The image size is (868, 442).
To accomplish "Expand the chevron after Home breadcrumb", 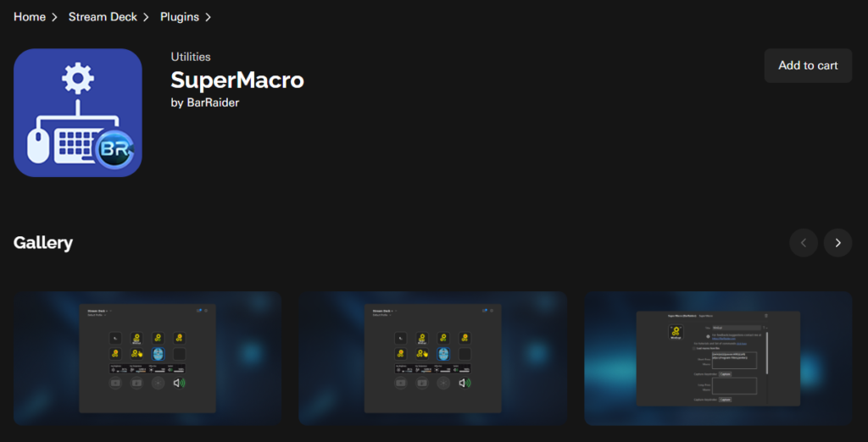I will pos(54,17).
